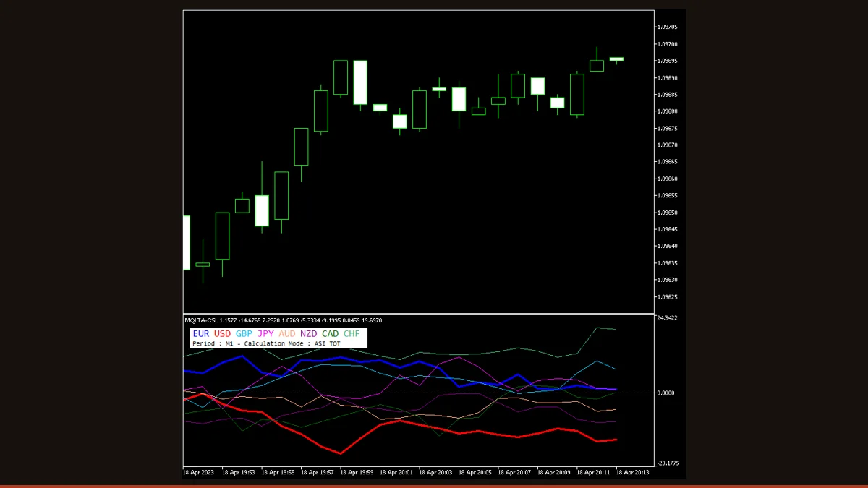Click the GBP currency label in legend
Screen dimensions: 868x488
click(244, 334)
